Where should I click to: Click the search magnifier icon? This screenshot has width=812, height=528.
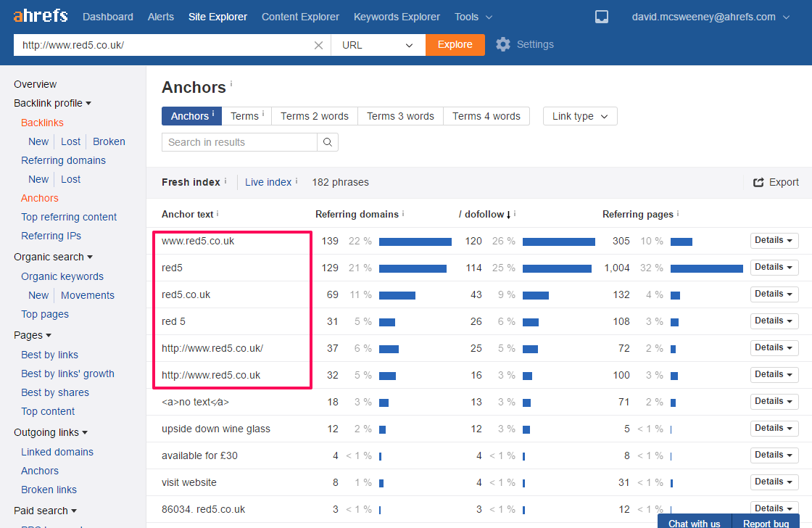click(x=328, y=142)
